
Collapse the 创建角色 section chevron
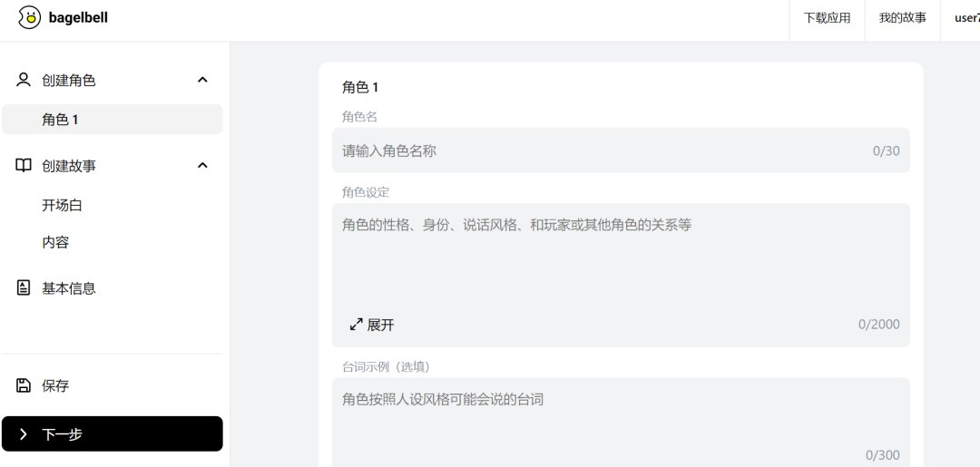(202, 80)
